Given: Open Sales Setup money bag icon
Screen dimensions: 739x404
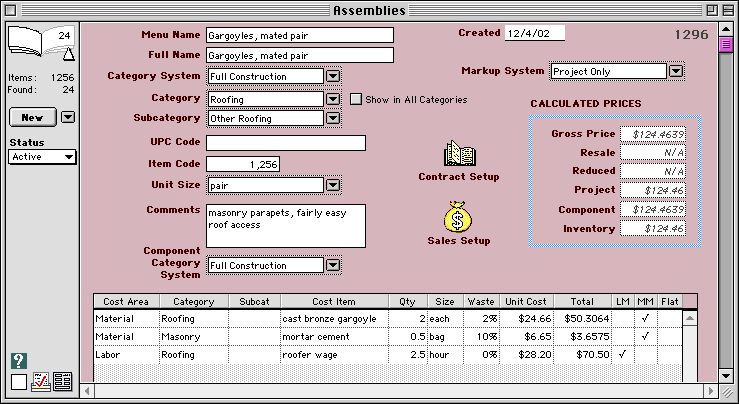Looking at the screenshot, I should [x=458, y=217].
